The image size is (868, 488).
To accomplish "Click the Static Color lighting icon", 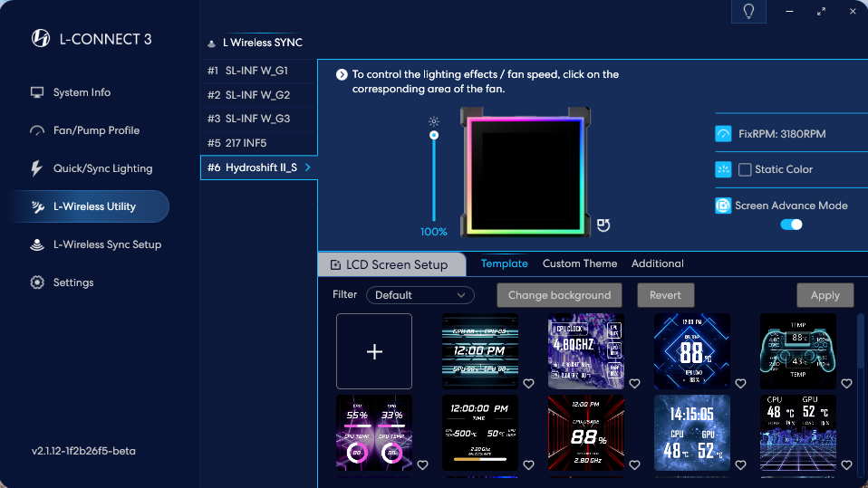I will click(x=723, y=169).
